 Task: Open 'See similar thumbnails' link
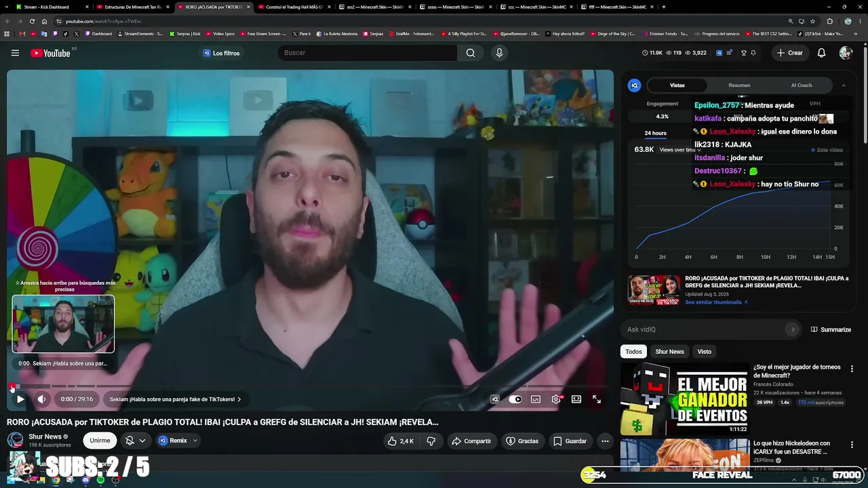pos(716,302)
